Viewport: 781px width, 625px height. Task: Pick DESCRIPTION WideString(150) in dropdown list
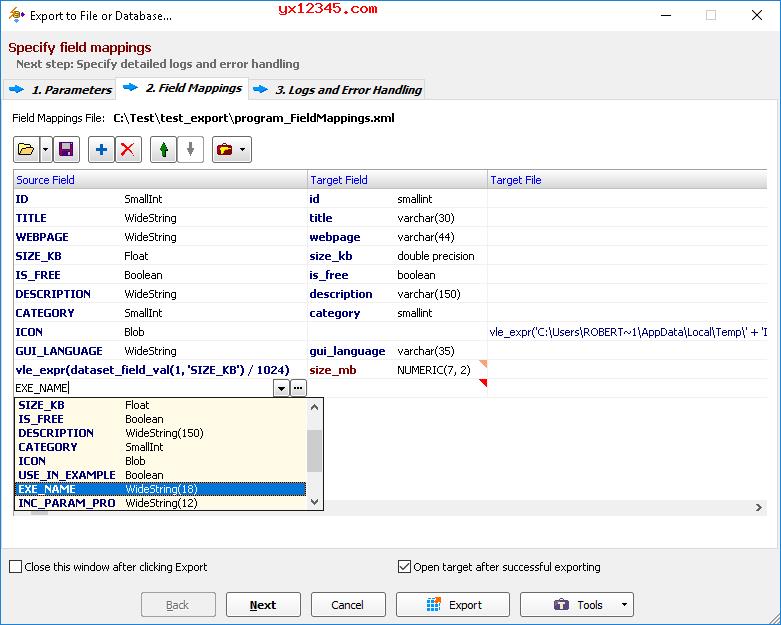point(160,433)
